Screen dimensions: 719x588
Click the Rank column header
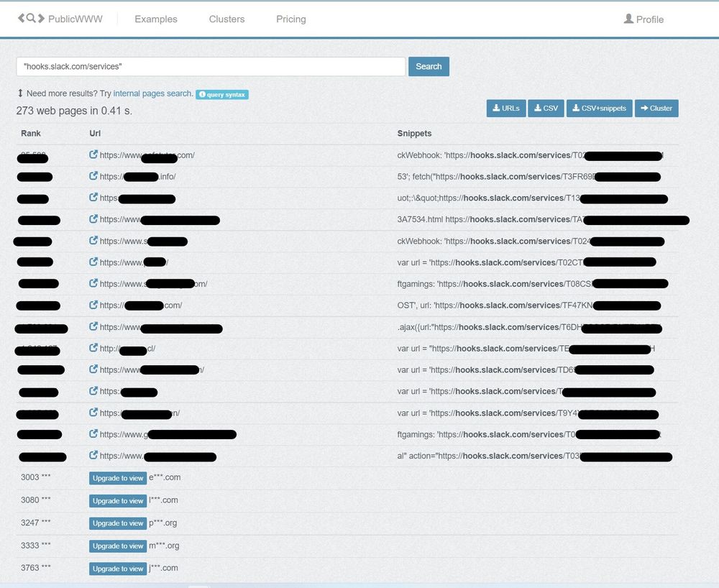[x=31, y=134]
